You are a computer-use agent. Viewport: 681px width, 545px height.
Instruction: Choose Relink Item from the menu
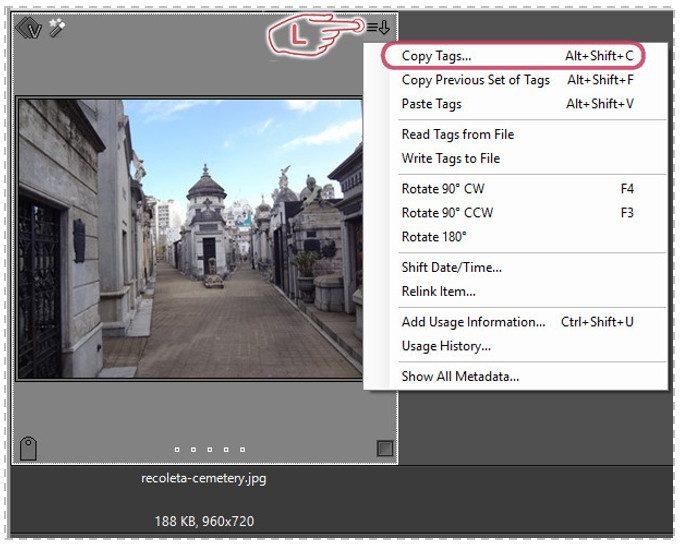pos(438,291)
